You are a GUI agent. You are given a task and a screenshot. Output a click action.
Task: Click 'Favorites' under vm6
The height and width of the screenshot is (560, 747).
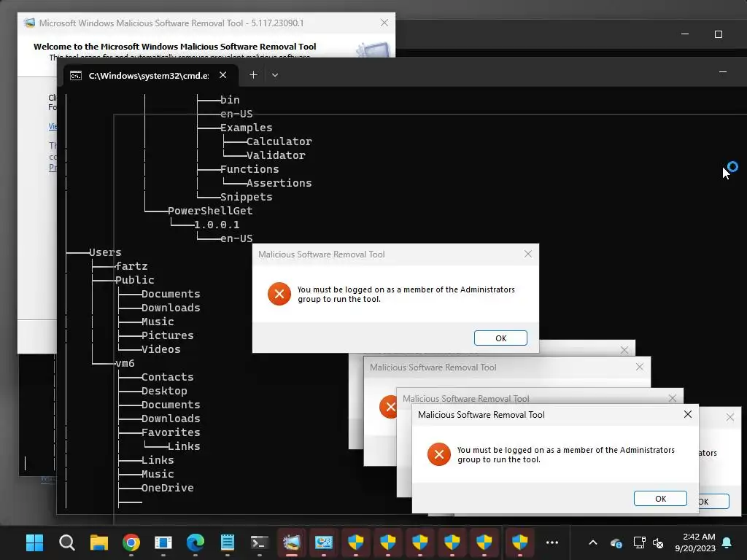click(x=171, y=432)
